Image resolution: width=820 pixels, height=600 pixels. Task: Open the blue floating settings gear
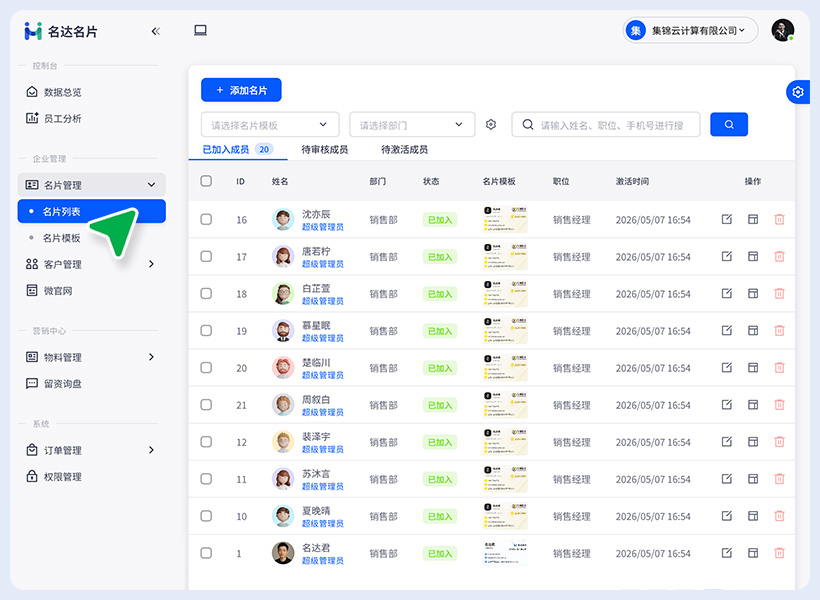[x=798, y=92]
